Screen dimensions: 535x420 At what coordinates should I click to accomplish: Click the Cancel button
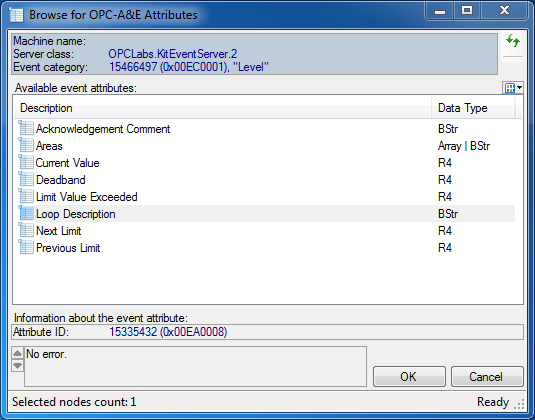click(487, 377)
